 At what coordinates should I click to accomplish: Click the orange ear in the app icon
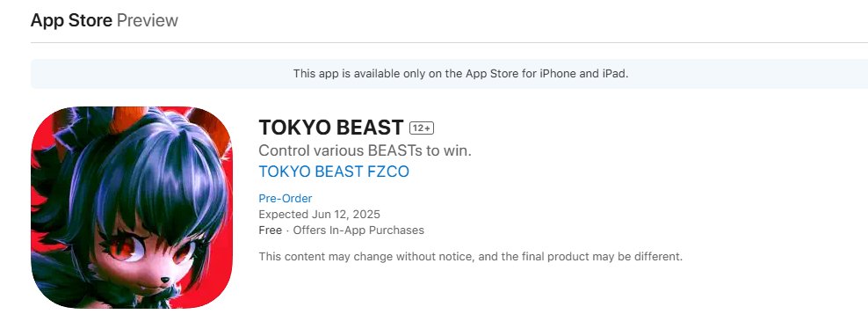126,117
